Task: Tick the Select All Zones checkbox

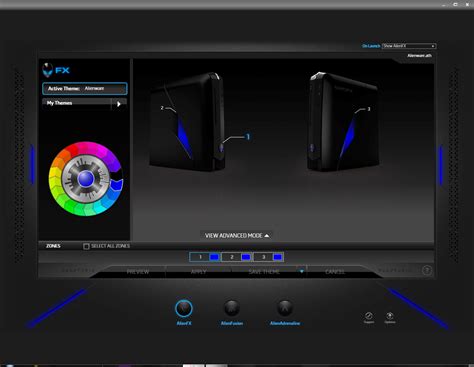Action: 86,246
